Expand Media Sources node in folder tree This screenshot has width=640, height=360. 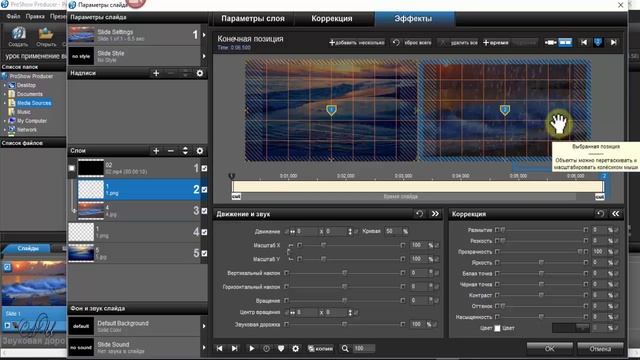click(x=5, y=103)
